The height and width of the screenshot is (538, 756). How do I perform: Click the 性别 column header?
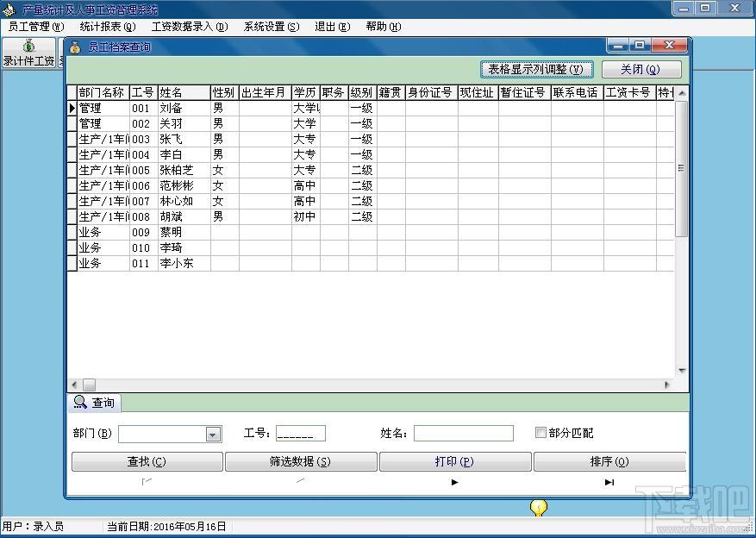pos(225,92)
